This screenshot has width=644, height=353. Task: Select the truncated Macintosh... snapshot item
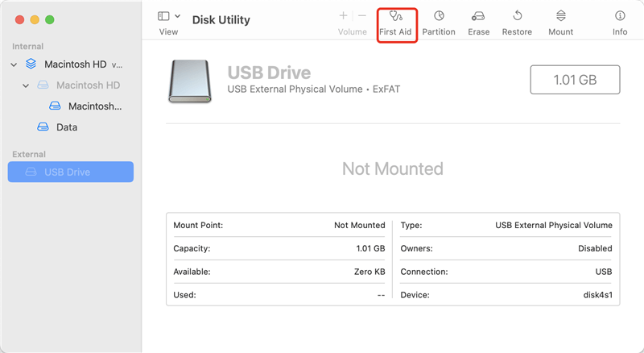(93, 106)
